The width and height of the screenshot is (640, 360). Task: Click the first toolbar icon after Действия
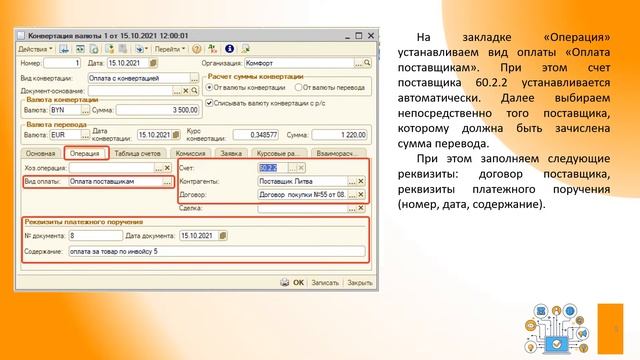click(x=64, y=49)
